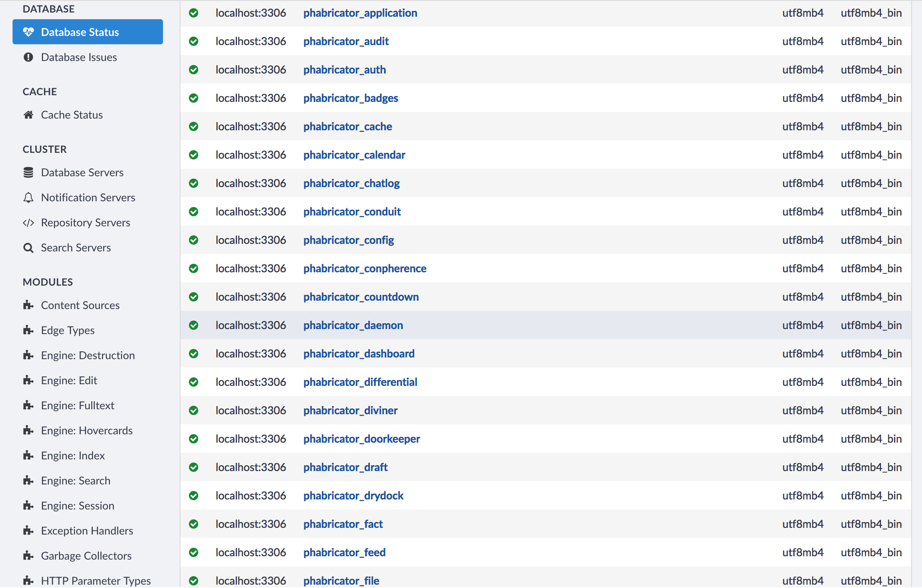
Task: Click the puzzle icon beside Content Sources
Action: [28, 305]
